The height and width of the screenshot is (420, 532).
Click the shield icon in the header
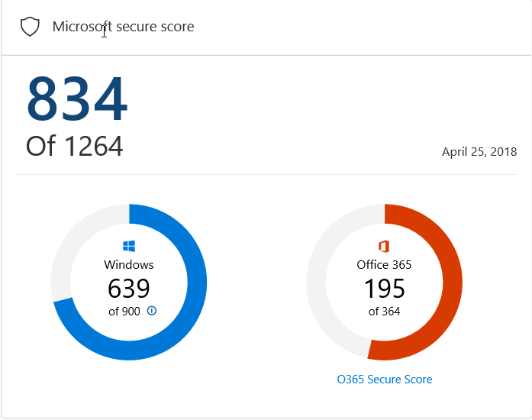pos(30,27)
